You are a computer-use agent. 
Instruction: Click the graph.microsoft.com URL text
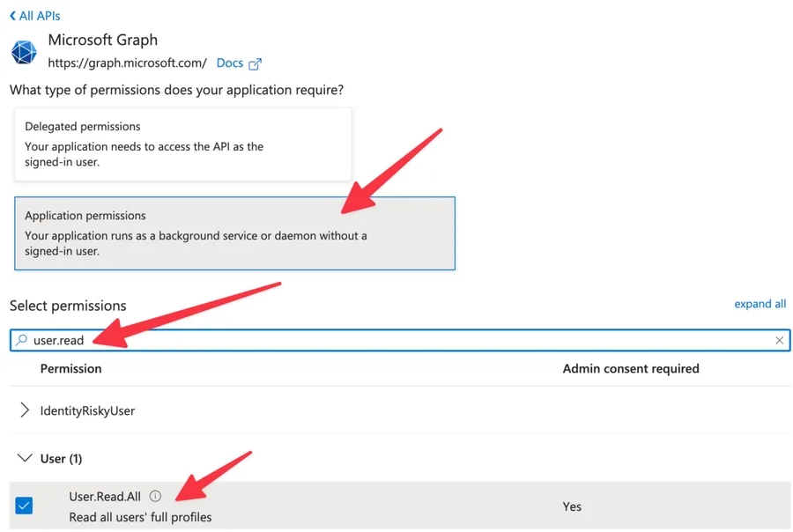[127, 63]
